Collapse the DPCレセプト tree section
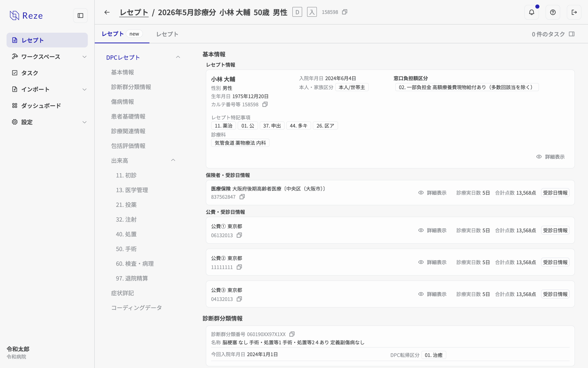This screenshot has height=368, width=588. (178, 57)
